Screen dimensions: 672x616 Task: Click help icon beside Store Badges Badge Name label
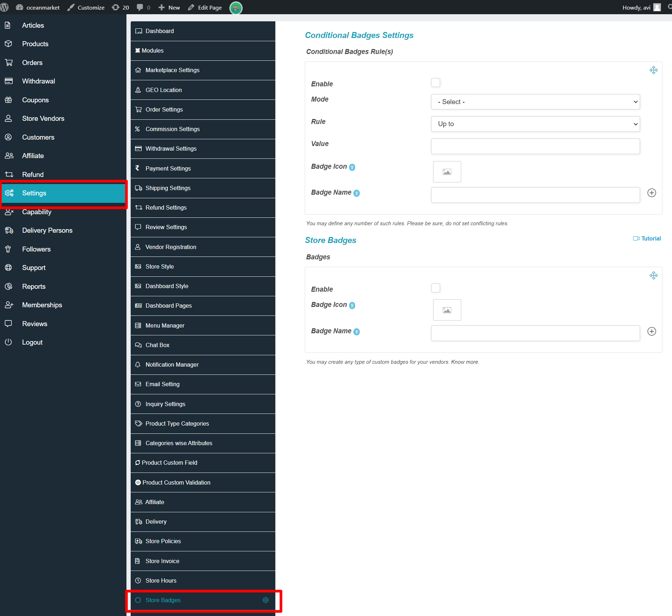[x=357, y=332]
